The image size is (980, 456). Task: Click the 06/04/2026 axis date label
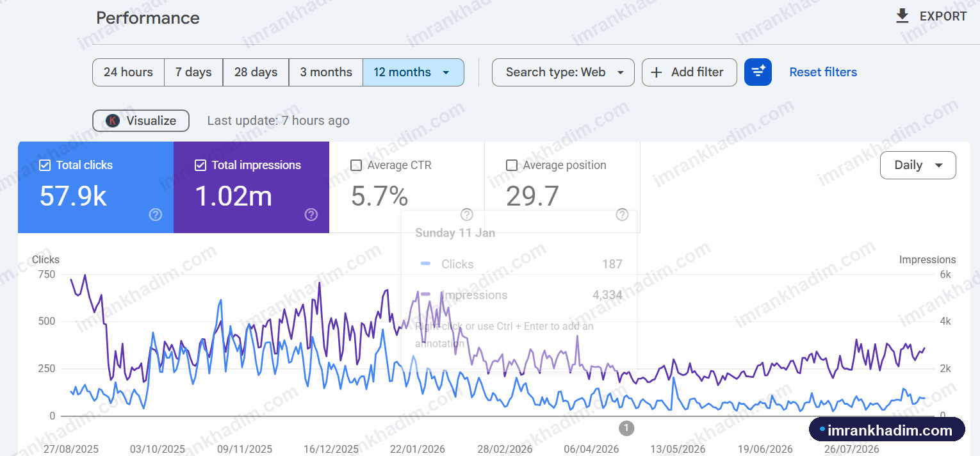coord(591,449)
